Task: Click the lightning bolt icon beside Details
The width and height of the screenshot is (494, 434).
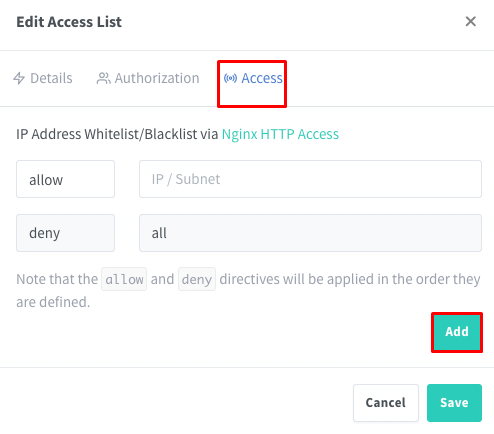Action: pyautogui.click(x=19, y=78)
